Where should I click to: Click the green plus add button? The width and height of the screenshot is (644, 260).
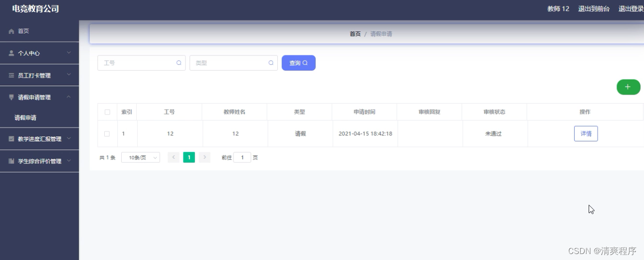[628, 87]
